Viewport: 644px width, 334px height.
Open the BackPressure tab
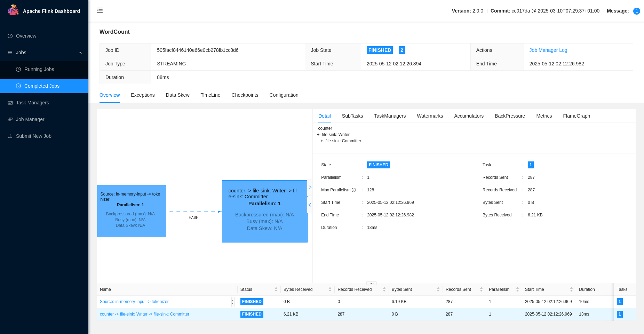point(510,116)
